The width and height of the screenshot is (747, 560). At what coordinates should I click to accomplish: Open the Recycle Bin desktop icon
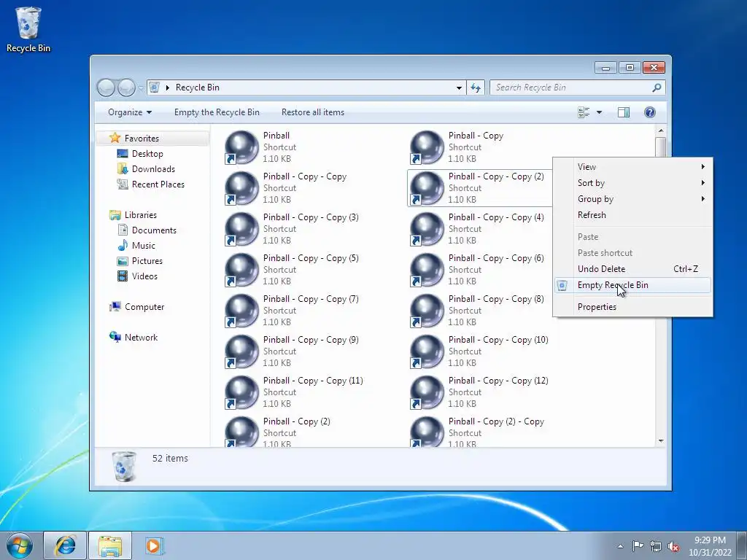click(x=28, y=29)
